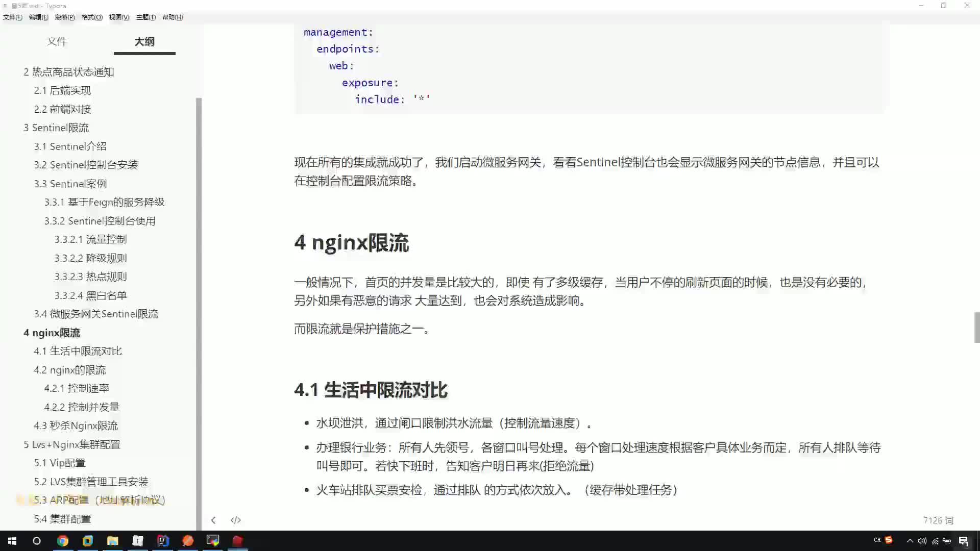The height and width of the screenshot is (551, 980).
Task: Open outline item 5.2 LVS集群管理工具安装
Action: pos(91,482)
